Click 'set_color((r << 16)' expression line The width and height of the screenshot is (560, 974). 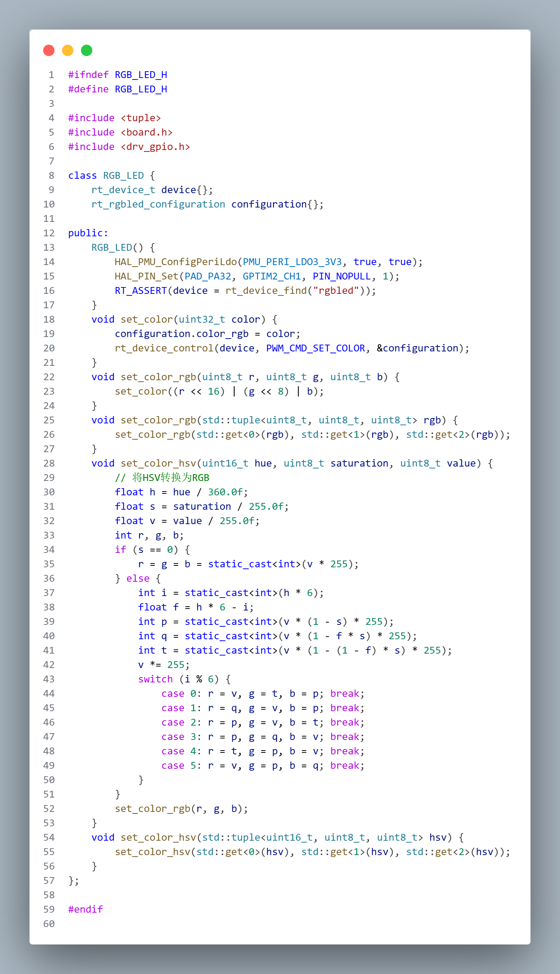pyautogui.click(x=219, y=391)
